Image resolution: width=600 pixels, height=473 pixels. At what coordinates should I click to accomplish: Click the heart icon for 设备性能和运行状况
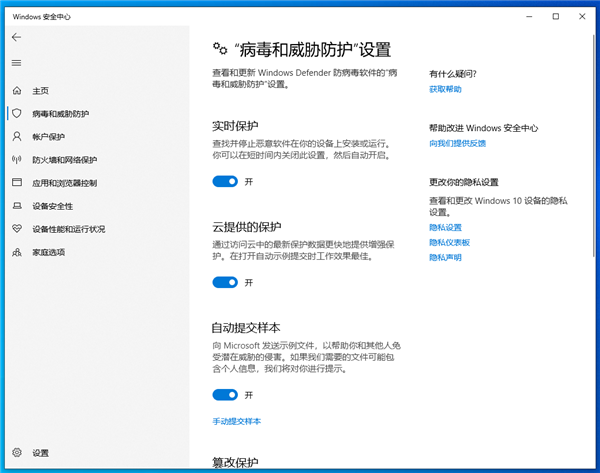(x=17, y=229)
